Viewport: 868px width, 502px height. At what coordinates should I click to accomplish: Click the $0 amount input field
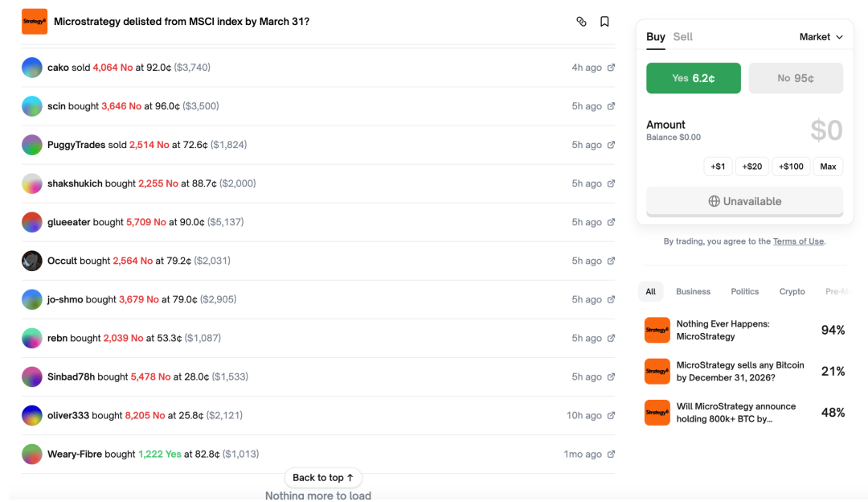click(x=826, y=131)
